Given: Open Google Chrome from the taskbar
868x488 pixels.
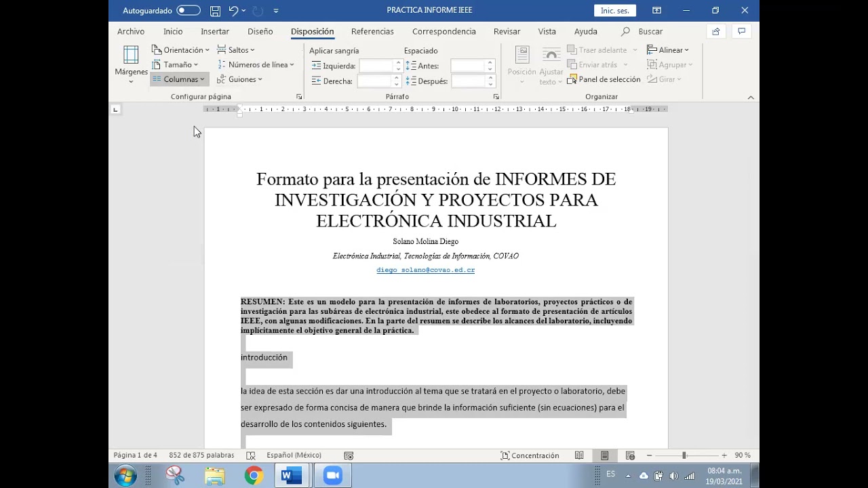Looking at the screenshot, I should point(254,476).
